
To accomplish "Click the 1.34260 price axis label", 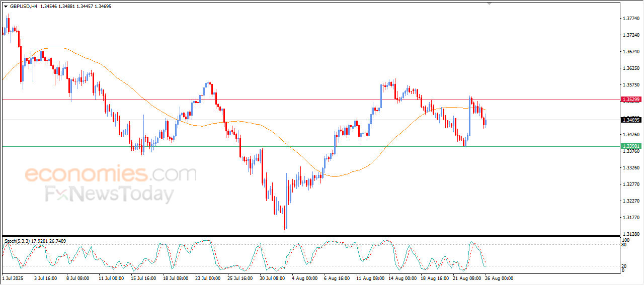I will pyautogui.click(x=630, y=135).
